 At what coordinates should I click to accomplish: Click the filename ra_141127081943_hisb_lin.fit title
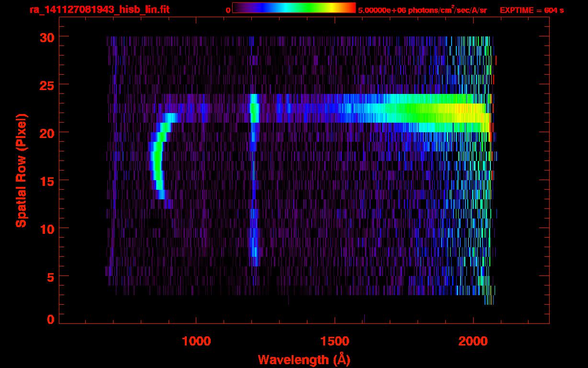(99, 10)
